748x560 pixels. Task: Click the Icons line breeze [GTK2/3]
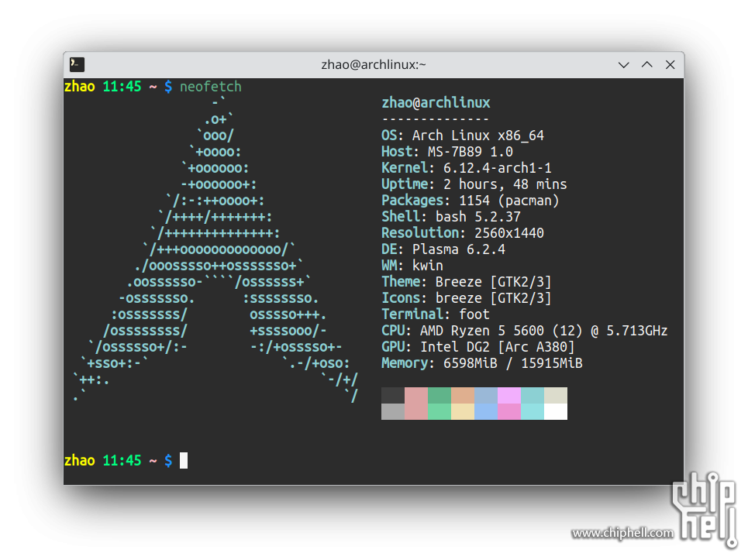coord(467,298)
